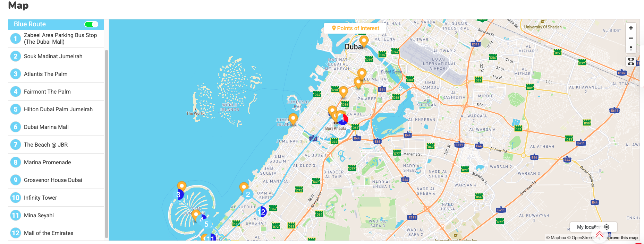Image resolution: width=644 pixels, height=244 pixels.
Task: Click the scroll-to-top chevron button
Action: click(600, 235)
